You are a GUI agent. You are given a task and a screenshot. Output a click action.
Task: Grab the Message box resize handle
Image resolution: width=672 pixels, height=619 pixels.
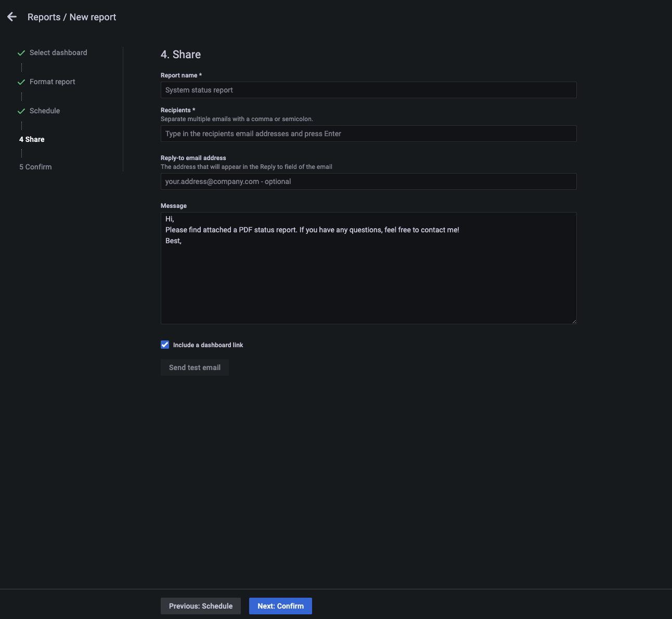coord(574,322)
